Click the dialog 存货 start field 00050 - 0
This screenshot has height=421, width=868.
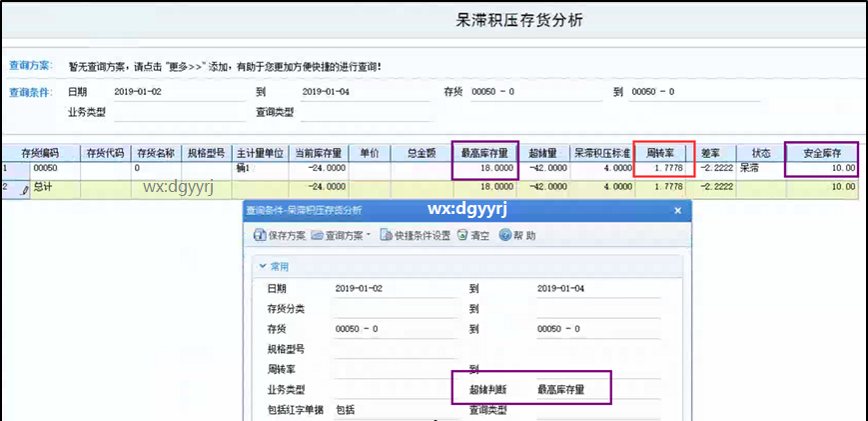(x=396, y=329)
